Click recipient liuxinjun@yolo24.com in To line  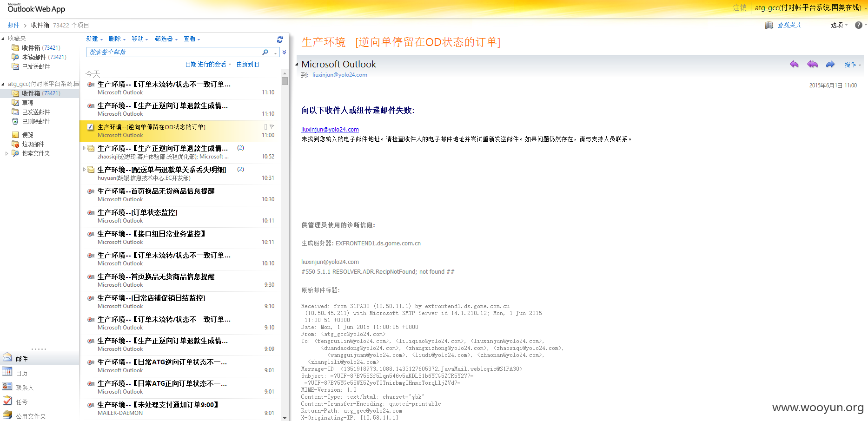click(x=340, y=75)
